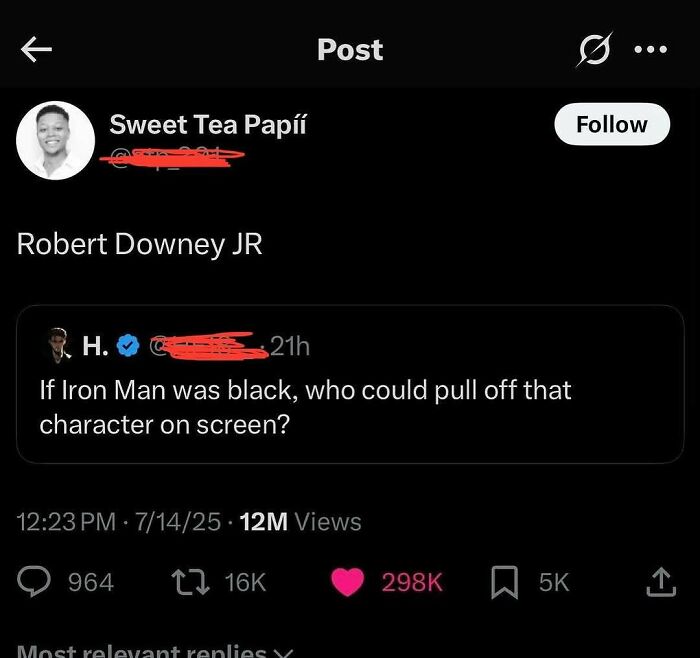Tap the Grok slashed-circle icon

click(x=594, y=50)
